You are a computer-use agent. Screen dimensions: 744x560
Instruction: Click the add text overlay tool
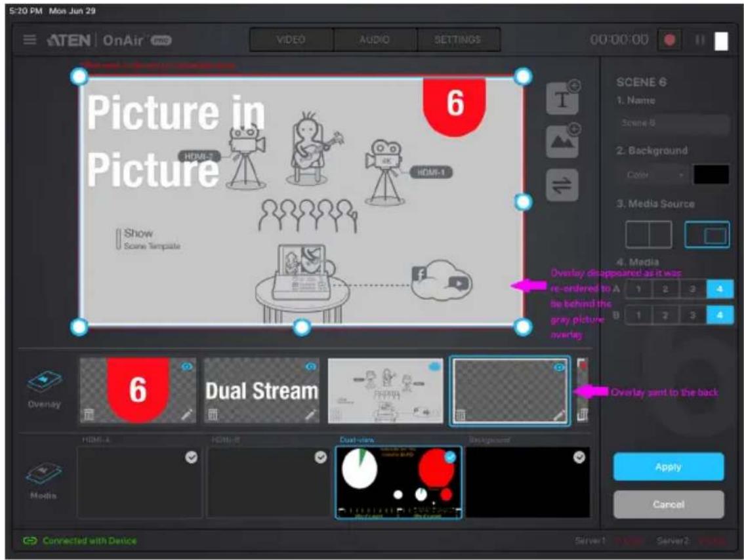click(x=563, y=98)
